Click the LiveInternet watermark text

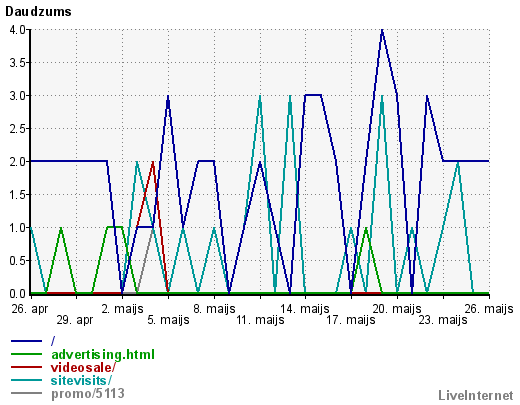tap(476, 396)
